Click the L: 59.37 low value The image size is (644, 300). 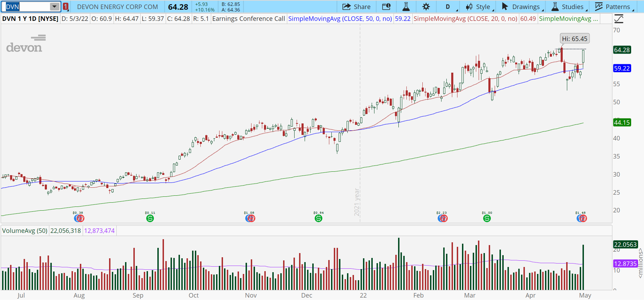coord(153,19)
